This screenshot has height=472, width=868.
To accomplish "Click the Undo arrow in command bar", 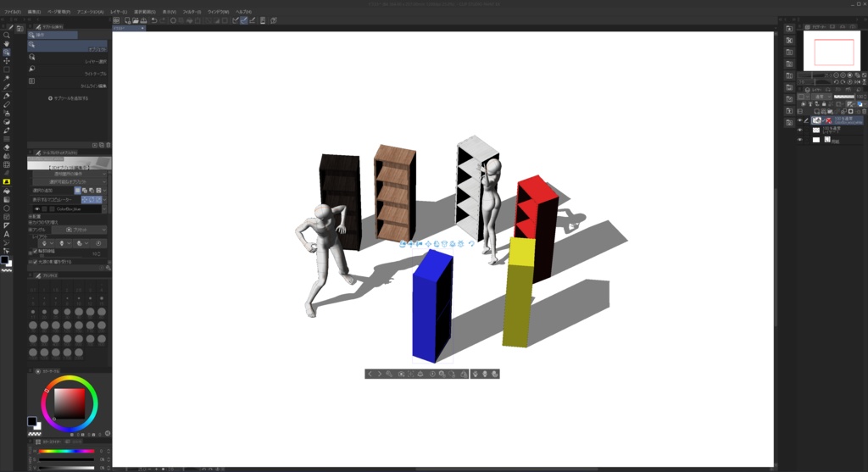I will 154,20.
